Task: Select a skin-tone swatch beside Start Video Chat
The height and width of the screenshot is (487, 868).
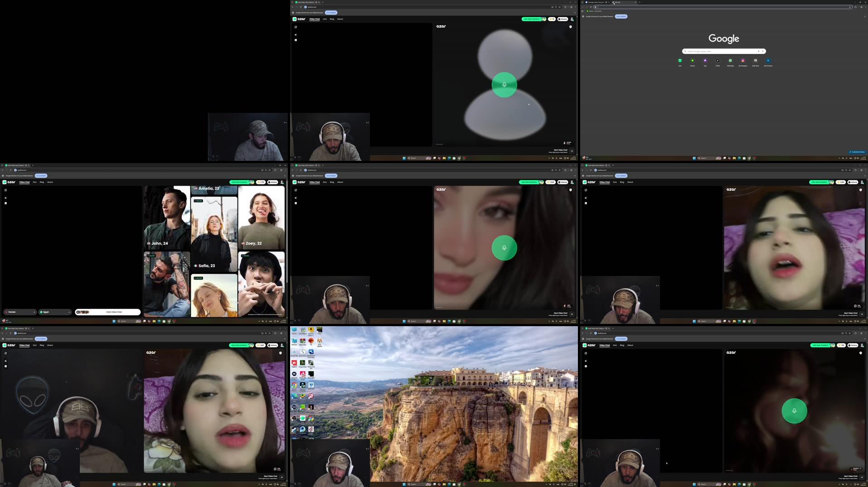Action: [83, 312]
